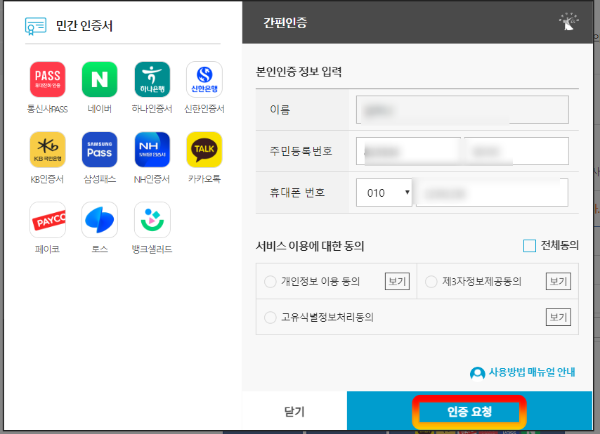The width and height of the screenshot is (600, 434).
Task: View 개인정보 이용 동의 details with 보기
Action: tap(397, 281)
